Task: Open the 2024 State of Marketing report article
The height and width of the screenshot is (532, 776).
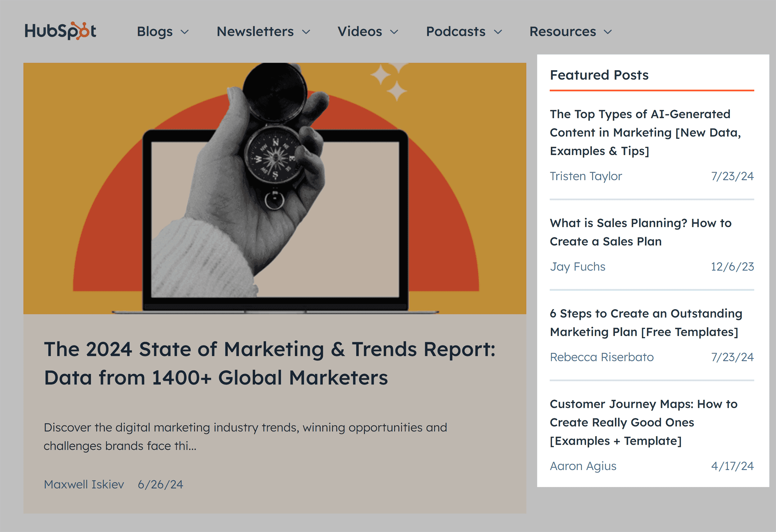Action: tap(270, 363)
